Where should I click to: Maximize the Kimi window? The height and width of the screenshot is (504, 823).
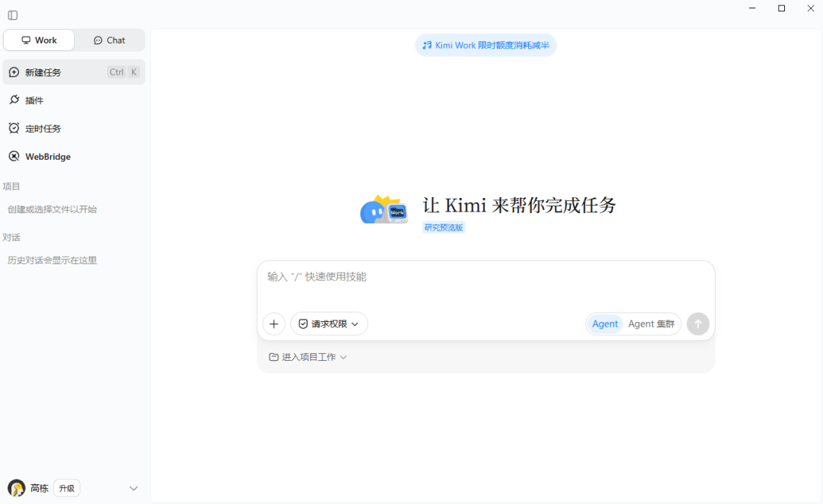[x=782, y=8]
